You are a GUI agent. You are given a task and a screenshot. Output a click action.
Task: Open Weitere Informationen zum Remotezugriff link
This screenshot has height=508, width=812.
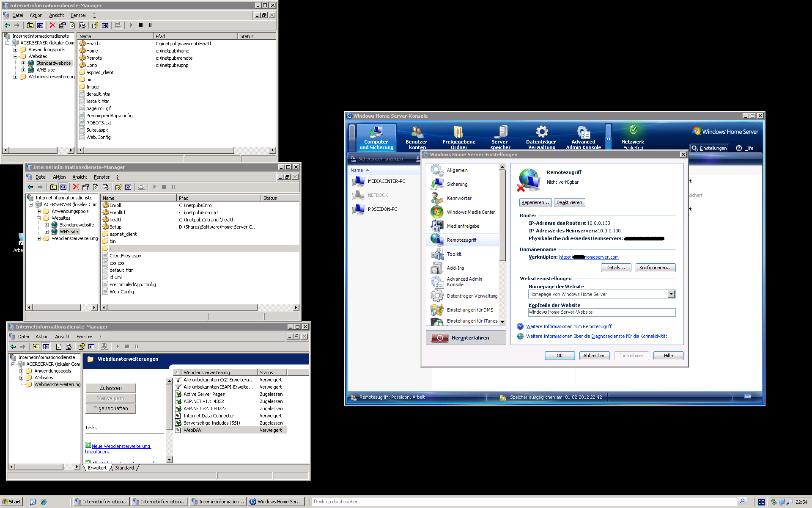click(569, 326)
